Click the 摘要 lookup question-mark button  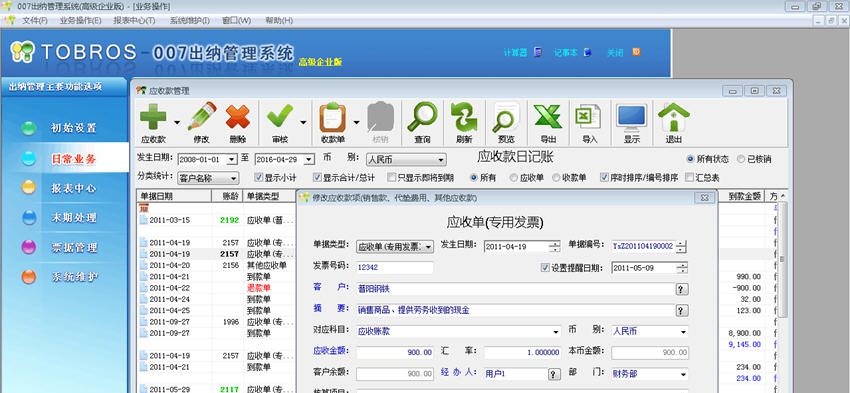point(682,311)
